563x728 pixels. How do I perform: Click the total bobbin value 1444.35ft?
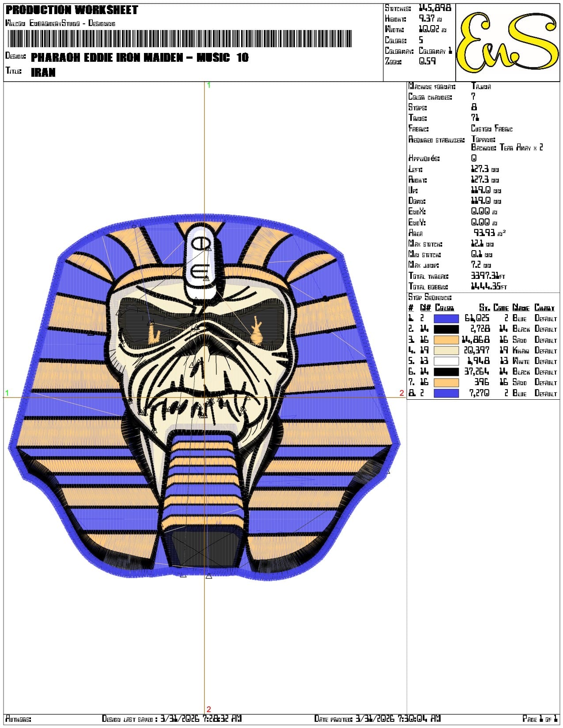pyautogui.click(x=489, y=287)
